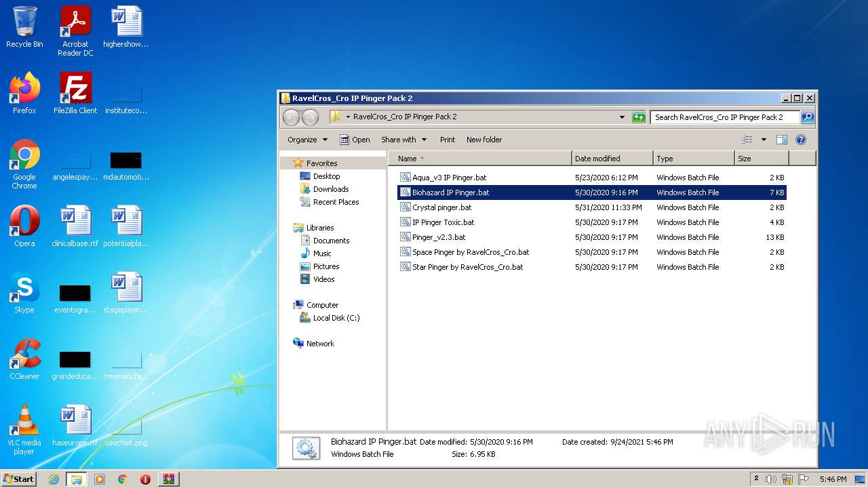
Task: Select IP Pinger Toxic.bat file
Action: [x=591, y=222]
